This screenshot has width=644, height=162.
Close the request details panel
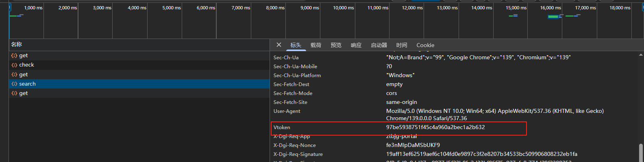pyautogui.click(x=278, y=45)
